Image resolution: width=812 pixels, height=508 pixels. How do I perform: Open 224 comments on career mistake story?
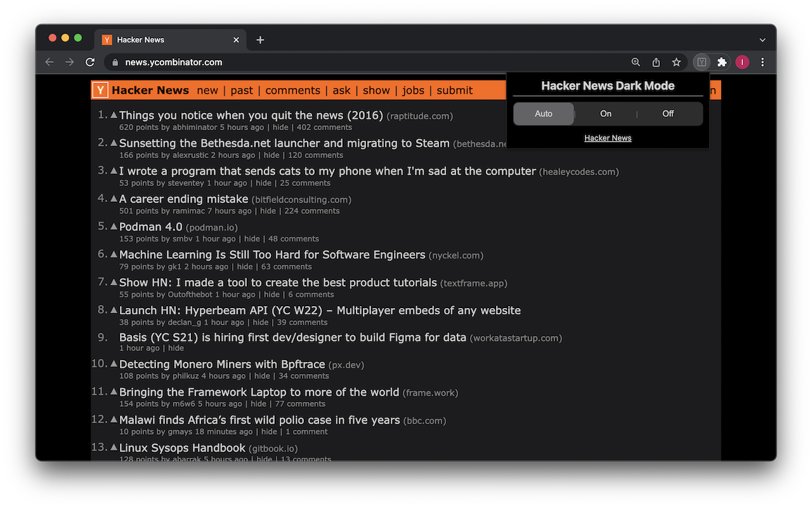tap(311, 211)
